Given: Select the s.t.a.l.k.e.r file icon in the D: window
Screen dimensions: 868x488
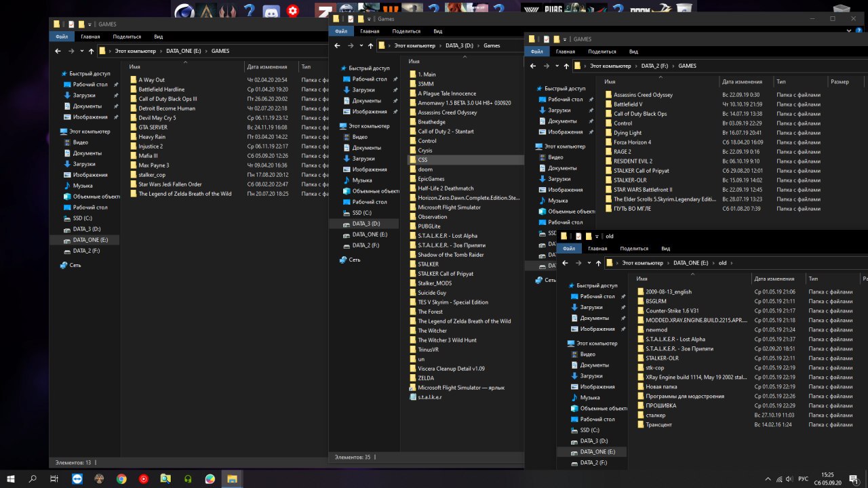Looking at the screenshot, I should pyautogui.click(x=413, y=397).
